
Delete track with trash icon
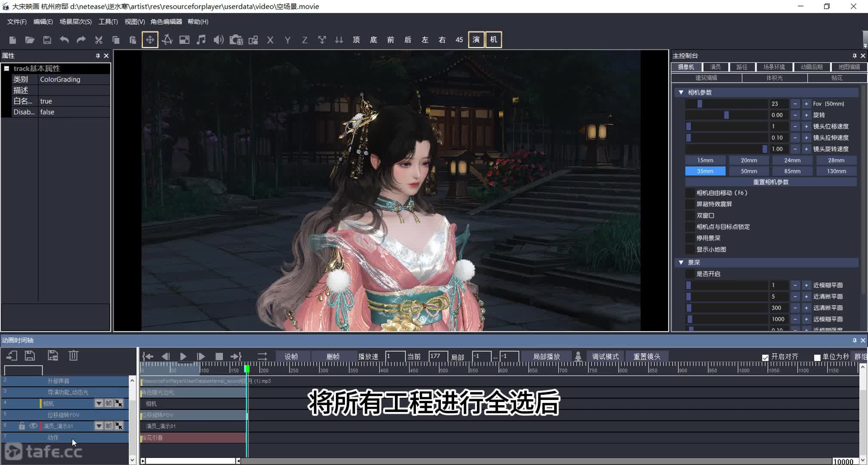point(74,356)
